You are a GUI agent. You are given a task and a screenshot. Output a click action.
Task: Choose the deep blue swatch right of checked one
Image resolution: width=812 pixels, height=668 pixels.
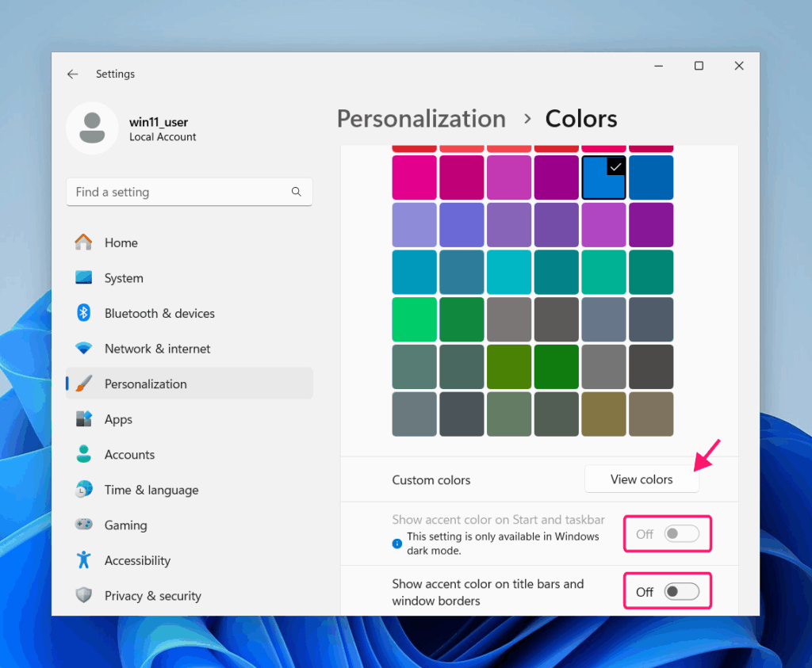tap(651, 177)
